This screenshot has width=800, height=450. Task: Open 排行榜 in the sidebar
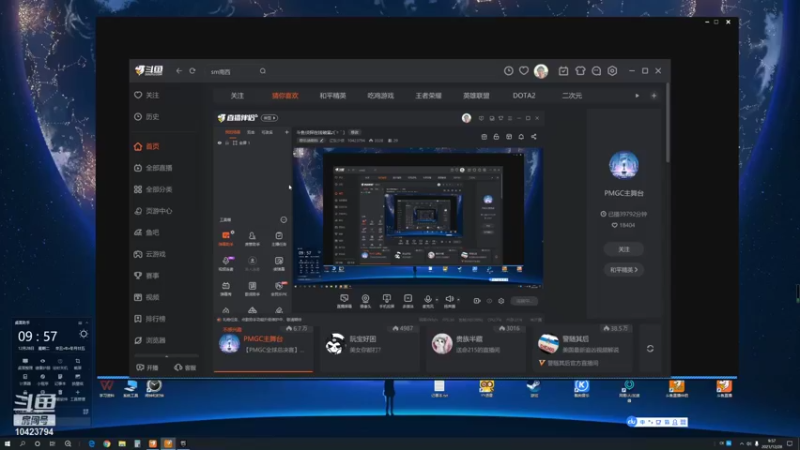(x=150, y=319)
